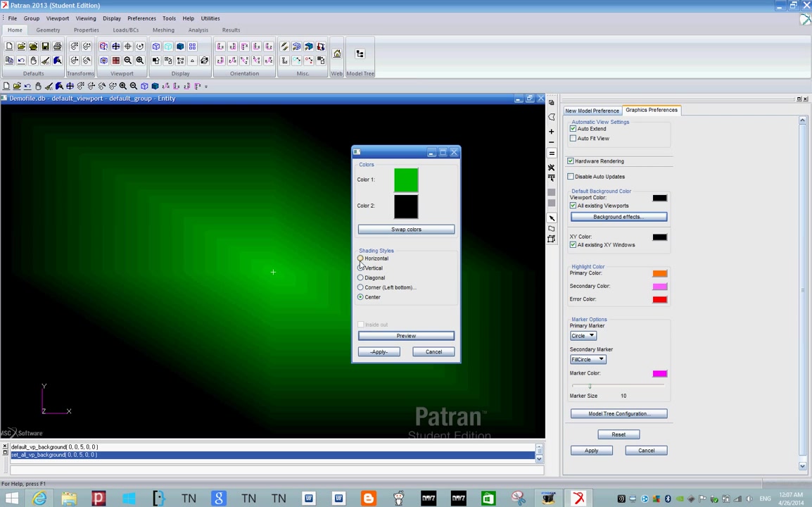The height and width of the screenshot is (507, 812).
Task: Click the Print icon in Defaults toolbar
Action: click(57, 46)
